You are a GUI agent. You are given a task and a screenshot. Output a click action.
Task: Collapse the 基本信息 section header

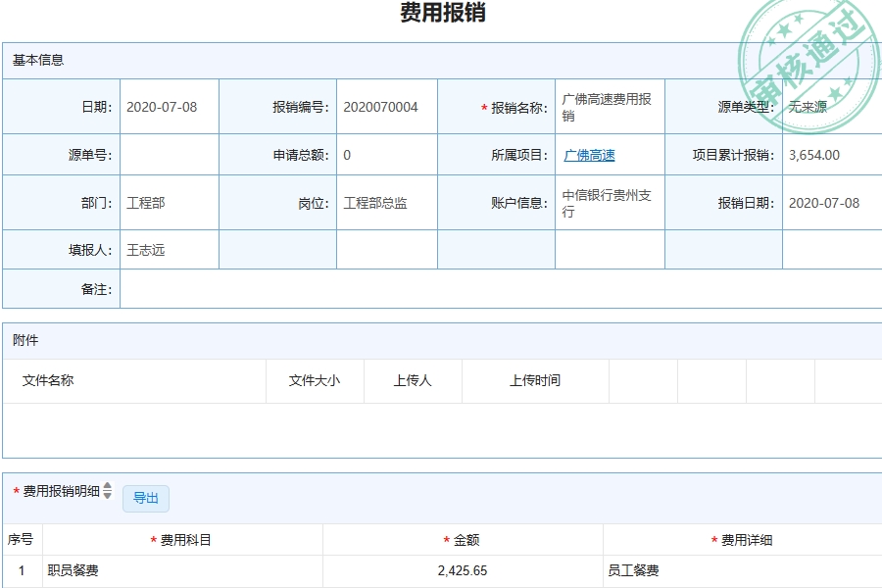[x=37, y=61]
